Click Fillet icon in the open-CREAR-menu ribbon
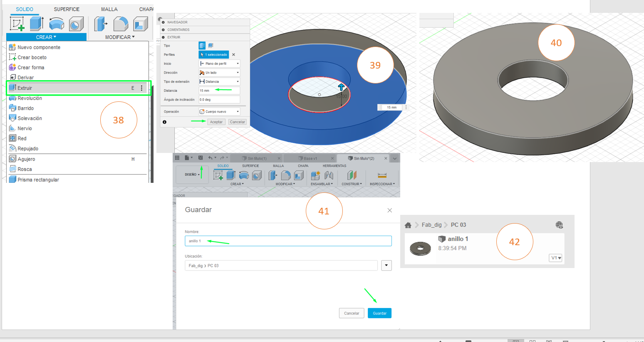Image resolution: width=644 pixels, height=342 pixels. 121,24
